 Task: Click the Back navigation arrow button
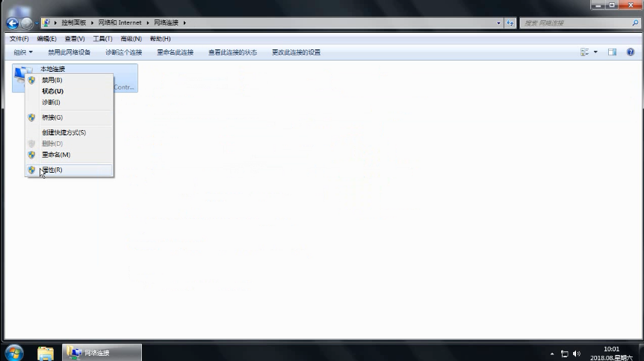pos(12,23)
